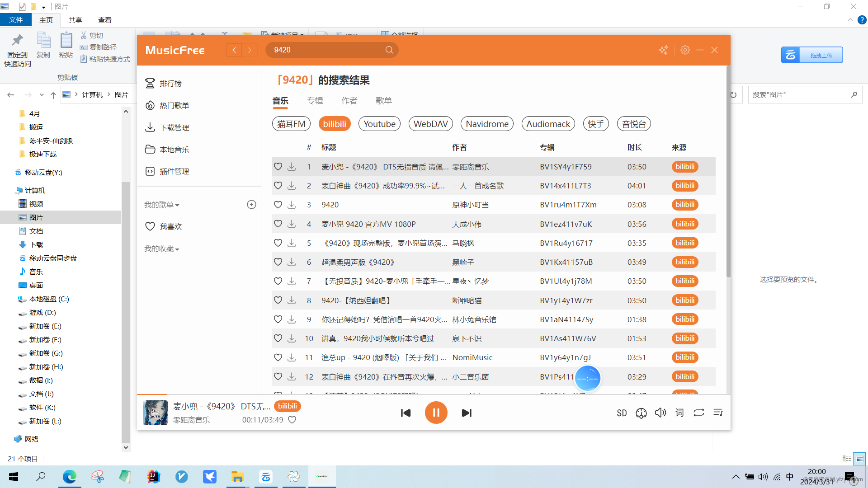Open now playing album cover thumbnail
Image resolution: width=868 pixels, height=488 pixels.
click(x=156, y=413)
